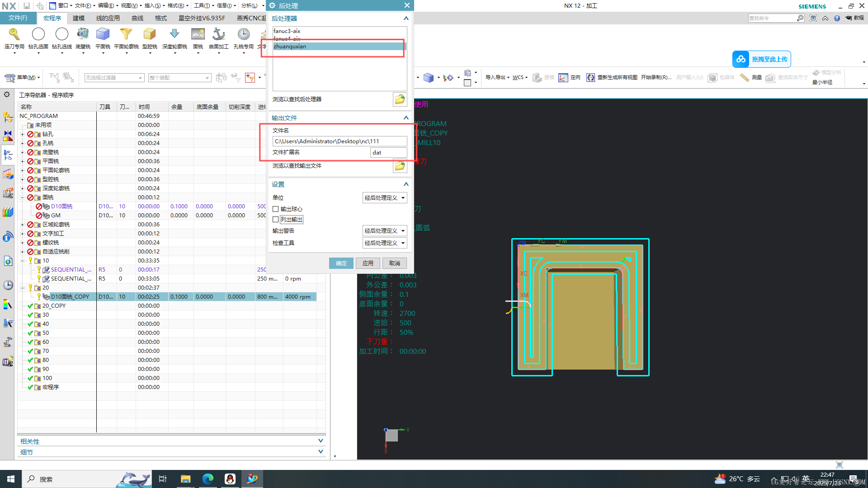Select the fanuc3-aix postprocessor

click(339, 31)
